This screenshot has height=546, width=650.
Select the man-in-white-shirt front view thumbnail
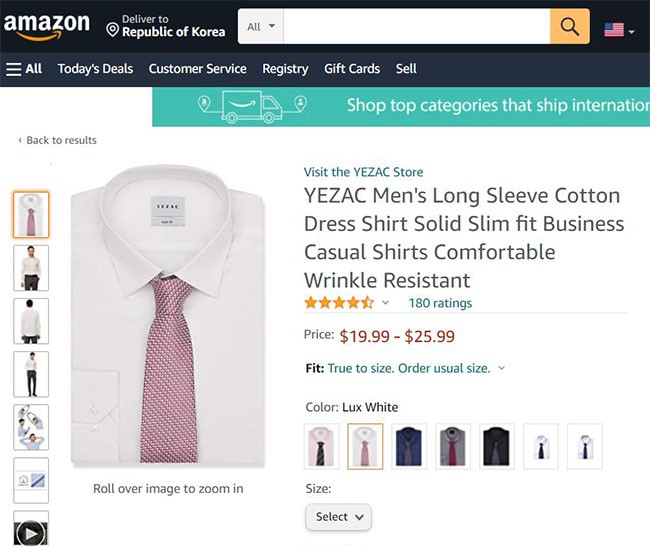pos(30,268)
